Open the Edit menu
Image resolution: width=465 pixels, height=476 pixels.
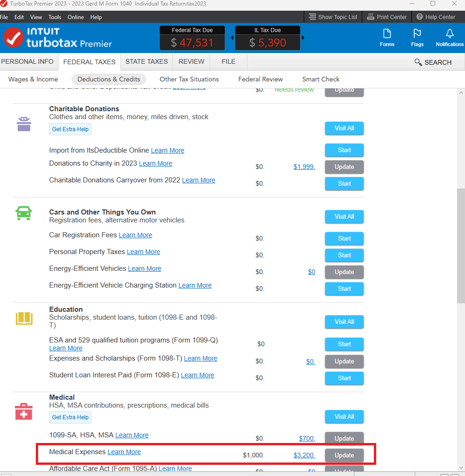tap(19, 17)
